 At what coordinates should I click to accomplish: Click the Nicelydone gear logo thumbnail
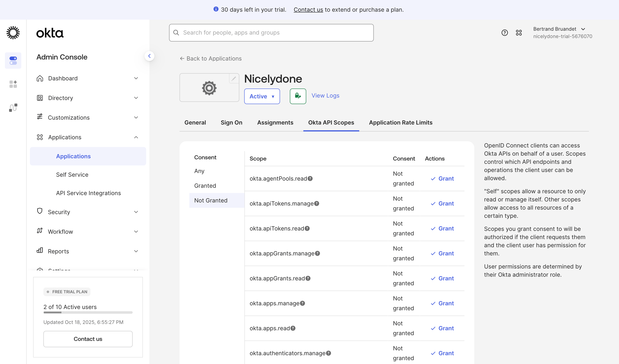tap(209, 88)
